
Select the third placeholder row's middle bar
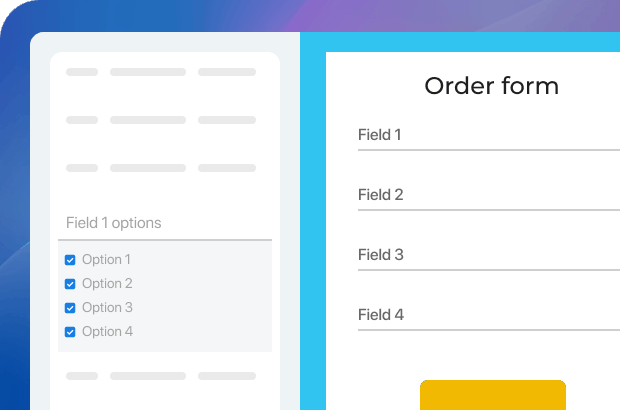pyautogui.click(x=148, y=168)
